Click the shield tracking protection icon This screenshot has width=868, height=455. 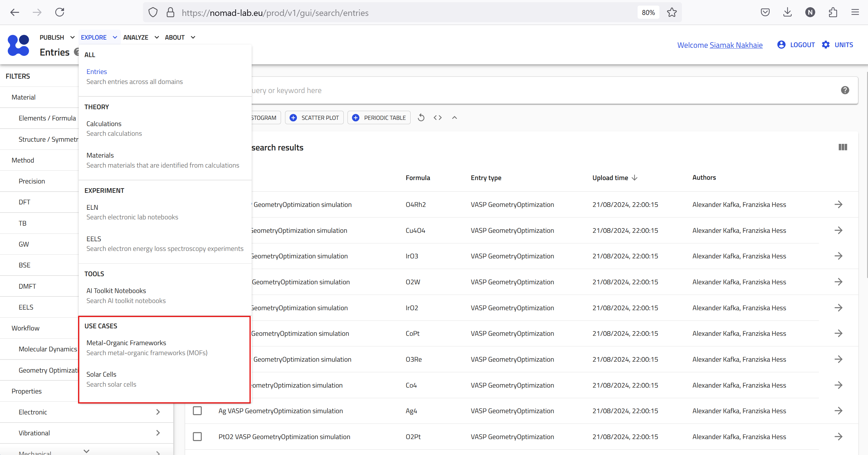(x=153, y=12)
